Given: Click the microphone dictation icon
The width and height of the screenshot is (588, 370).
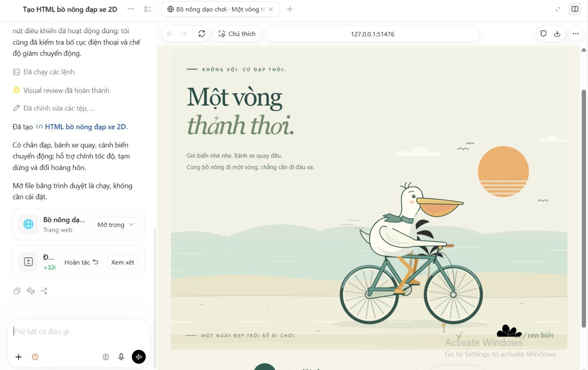Looking at the screenshot, I should coord(121,357).
